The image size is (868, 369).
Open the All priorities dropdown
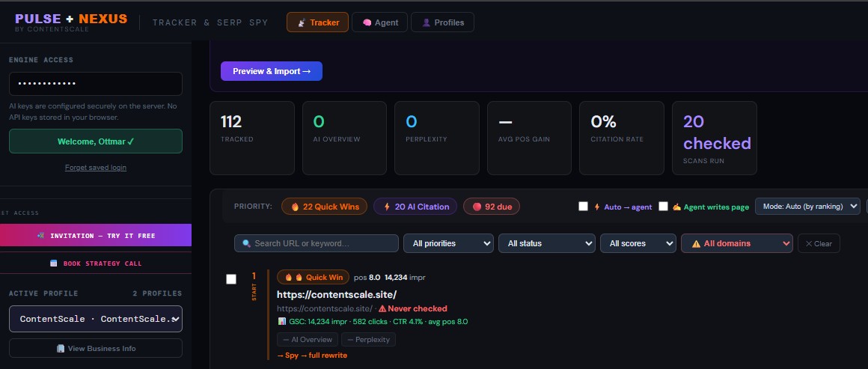(x=448, y=243)
